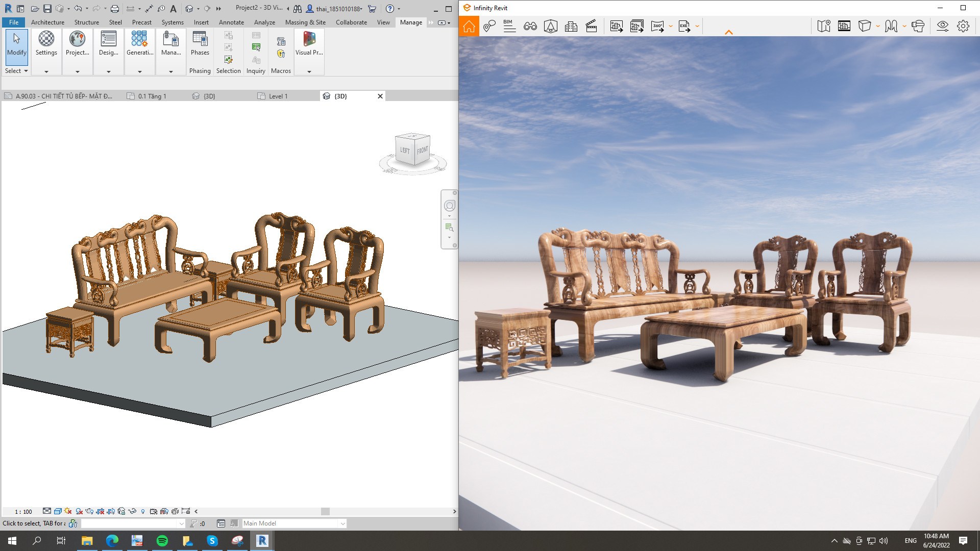Open the VR headset icon in Infinity Revit
This screenshot has height=551, width=980.
pyautogui.click(x=918, y=27)
